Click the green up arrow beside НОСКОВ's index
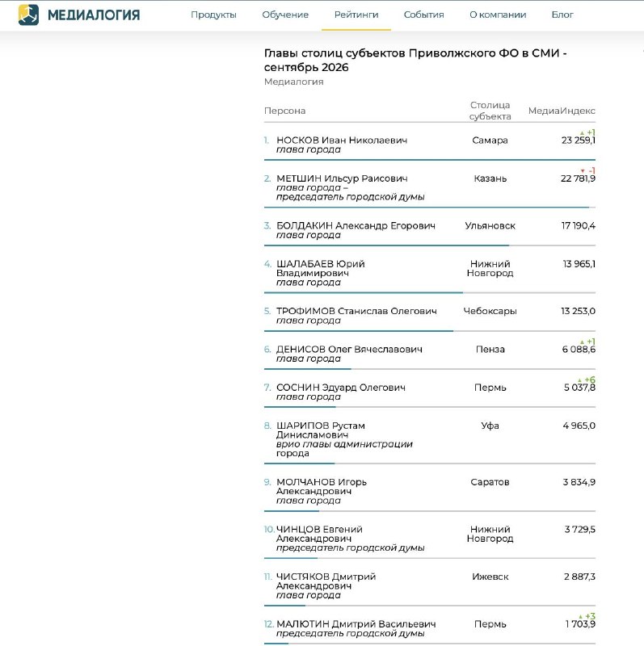Viewport: 644px width, 646px height. point(582,133)
